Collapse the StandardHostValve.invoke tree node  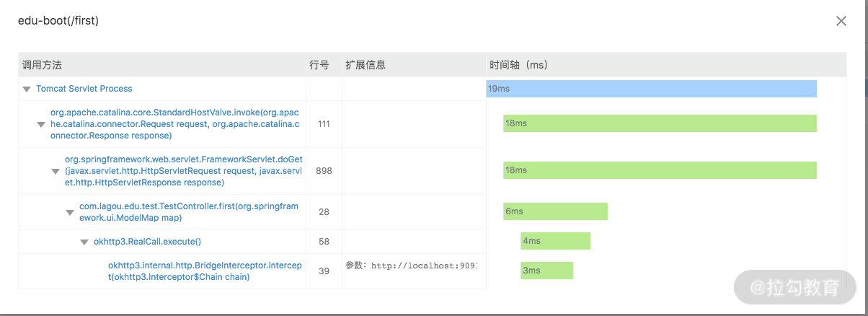click(41, 124)
